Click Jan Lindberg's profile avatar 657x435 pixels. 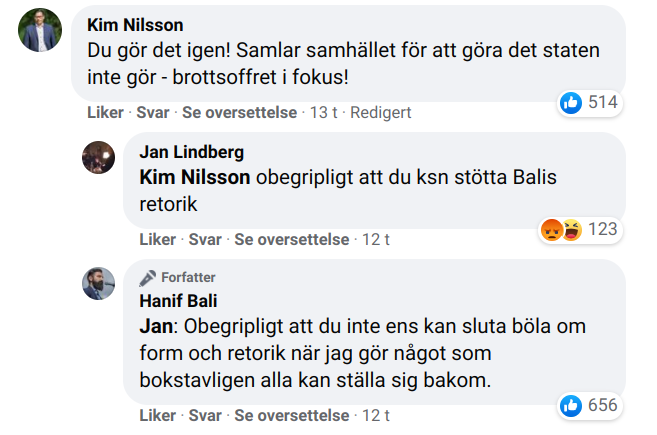pyautogui.click(x=98, y=156)
